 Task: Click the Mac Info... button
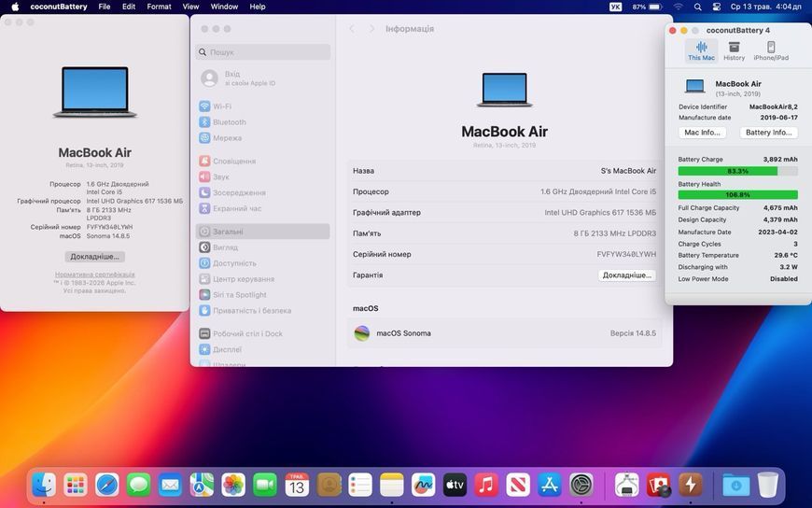point(702,133)
